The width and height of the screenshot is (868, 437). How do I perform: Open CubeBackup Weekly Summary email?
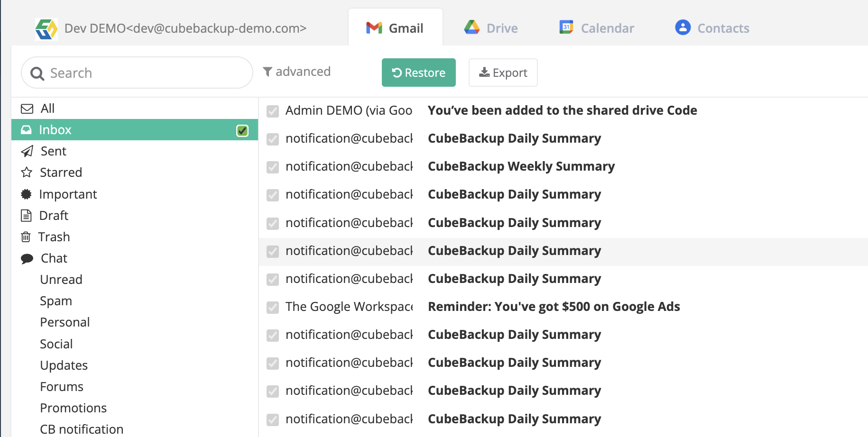point(521,166)
